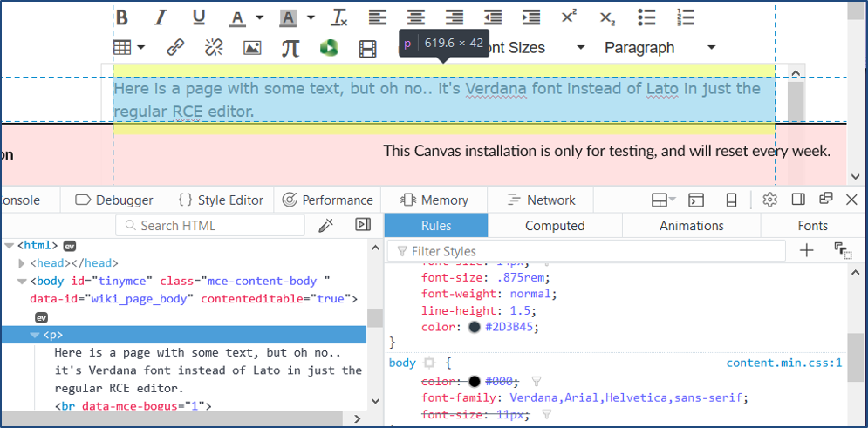Pick a color with the eyedropper in inspector

[326, 225]
